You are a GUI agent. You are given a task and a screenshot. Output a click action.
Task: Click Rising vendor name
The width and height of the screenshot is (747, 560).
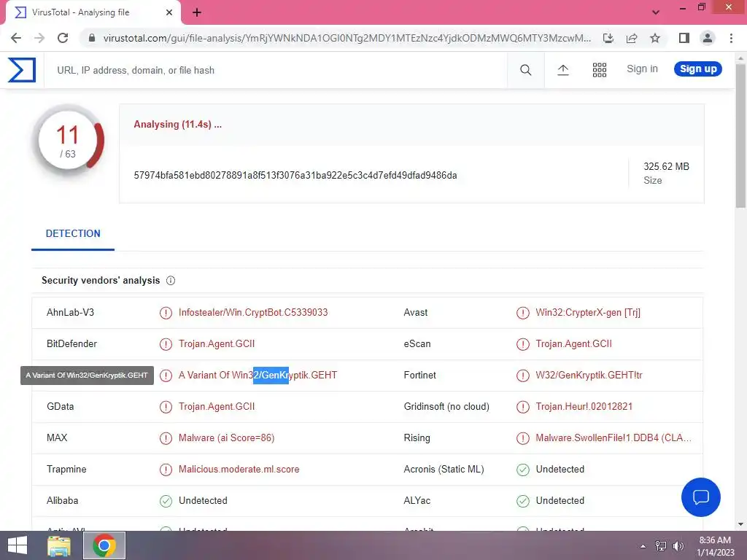(x=417, y=438)
